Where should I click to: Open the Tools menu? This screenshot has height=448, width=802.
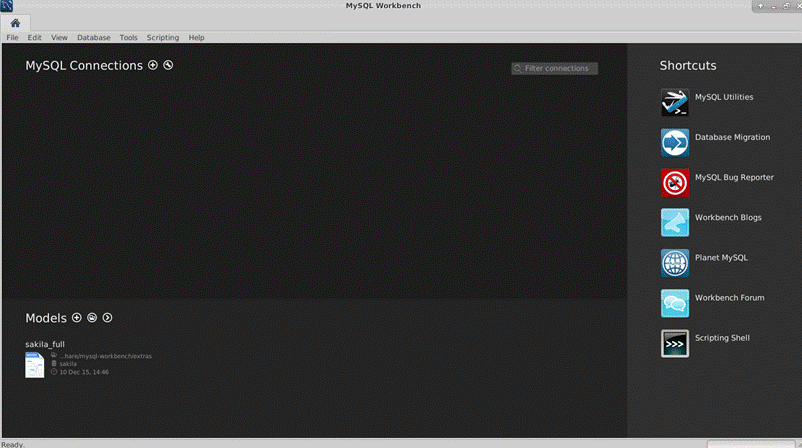coord(128,37)
